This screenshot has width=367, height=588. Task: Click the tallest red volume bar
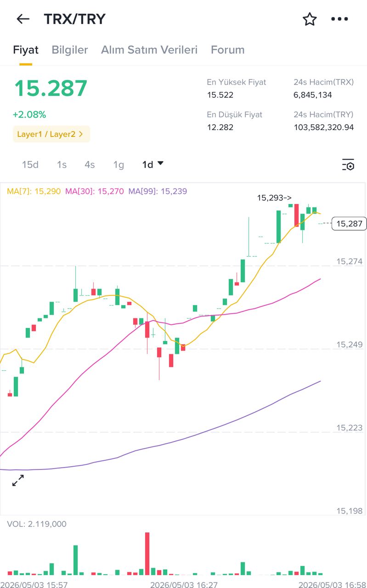pos(147,554)
